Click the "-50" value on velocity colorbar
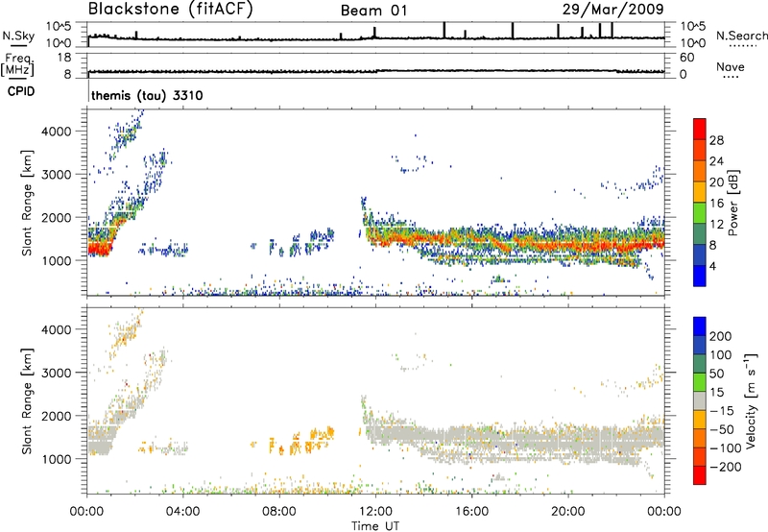The height and width of the screenshot is (532, 768). tap(723, 429)
